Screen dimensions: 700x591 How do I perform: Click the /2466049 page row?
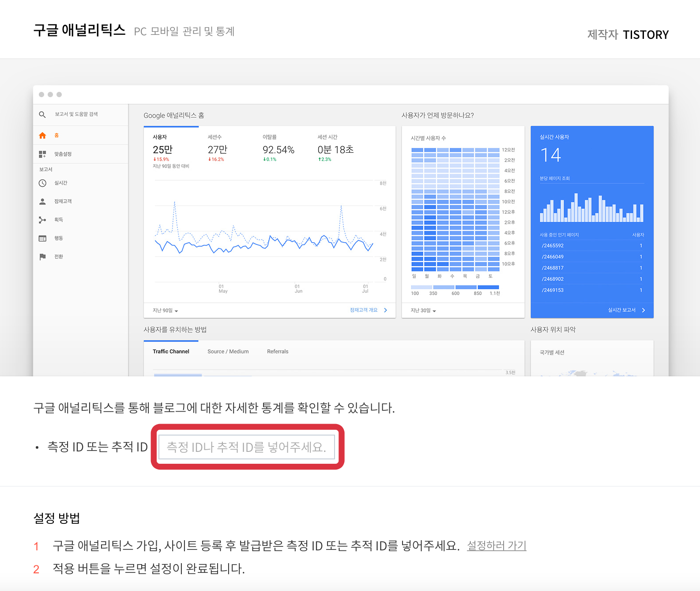tap(592, 257)
